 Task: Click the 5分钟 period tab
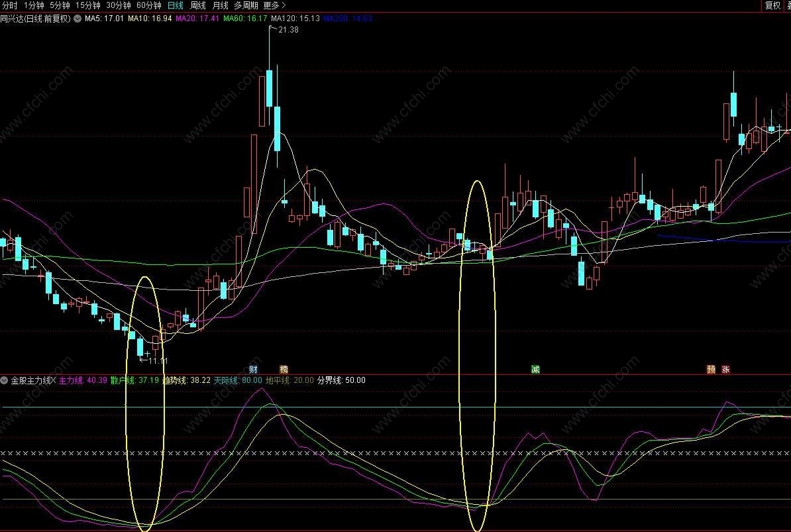coord(60,5)
